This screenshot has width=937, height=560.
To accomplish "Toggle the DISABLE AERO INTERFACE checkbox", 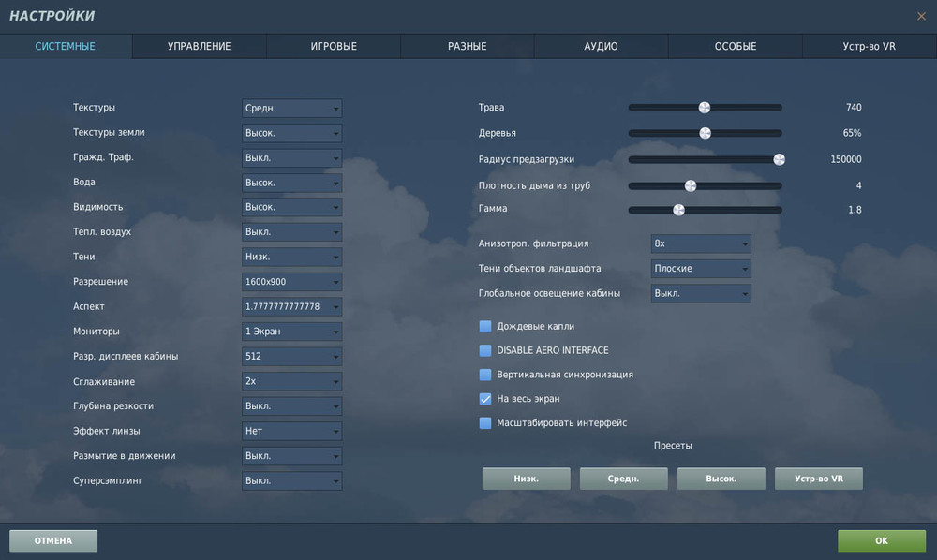I will pos(485,350).
